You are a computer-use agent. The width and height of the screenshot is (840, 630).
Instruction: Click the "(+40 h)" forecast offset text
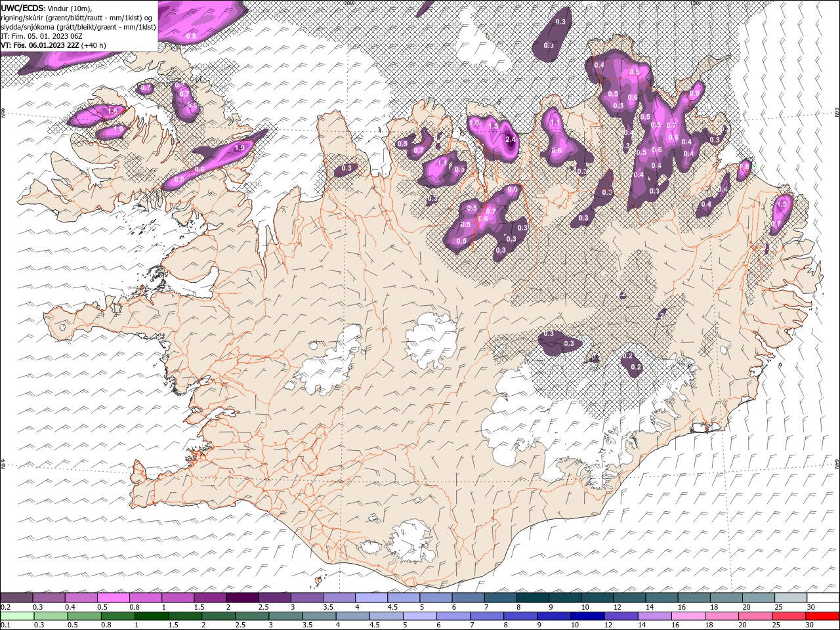tap(94, 45)
